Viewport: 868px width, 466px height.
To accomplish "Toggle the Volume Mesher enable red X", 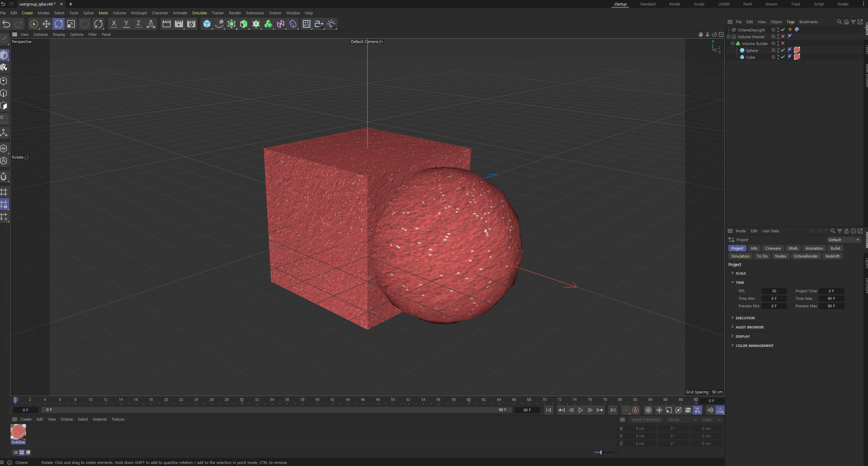I will (783, 37).
